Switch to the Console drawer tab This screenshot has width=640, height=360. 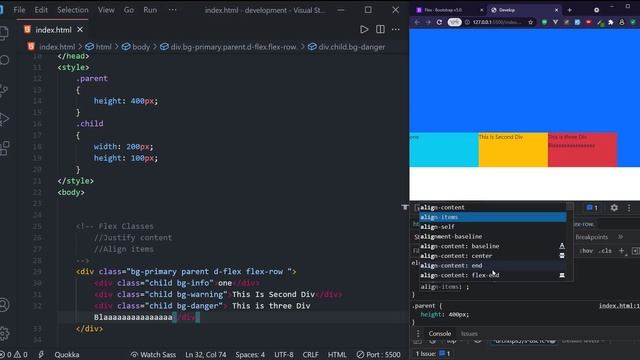pos(440,334)
